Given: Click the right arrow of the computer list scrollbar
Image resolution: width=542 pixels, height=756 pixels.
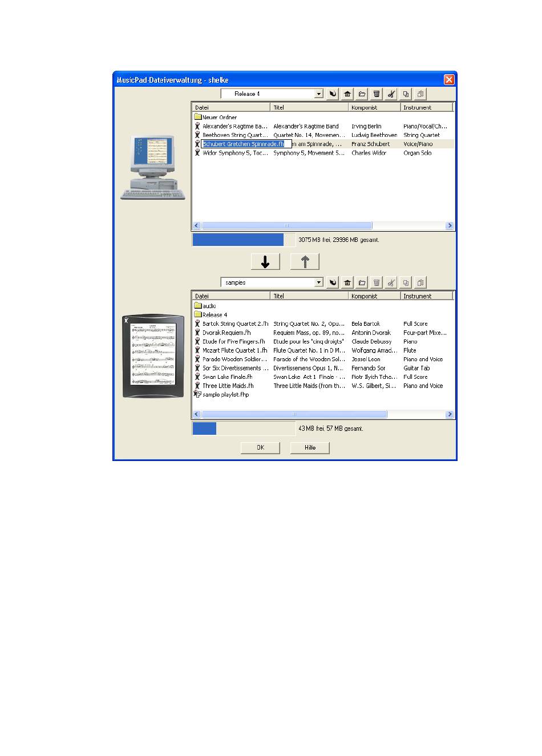Looking at the screenshot, I should click(x=450, y=226).
